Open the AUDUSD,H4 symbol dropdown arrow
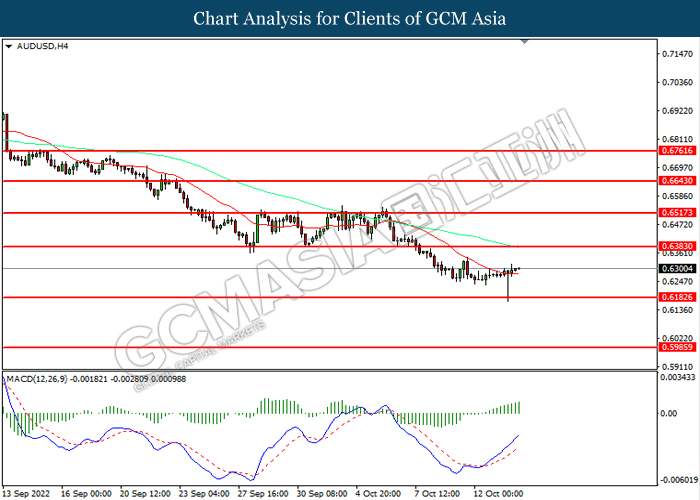The width and height of the screenshot is (700, 500). (x=8, y=46)
